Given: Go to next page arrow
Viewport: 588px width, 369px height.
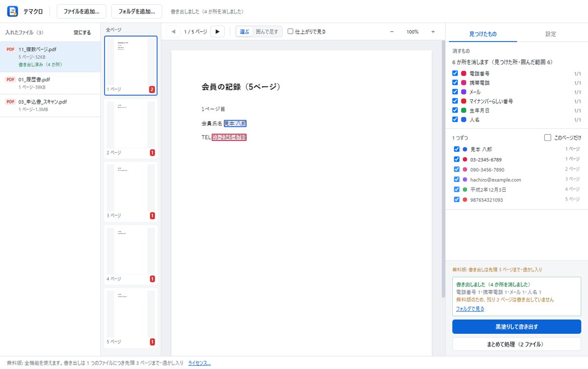Looking at the screenshot, I should [218, 32].
